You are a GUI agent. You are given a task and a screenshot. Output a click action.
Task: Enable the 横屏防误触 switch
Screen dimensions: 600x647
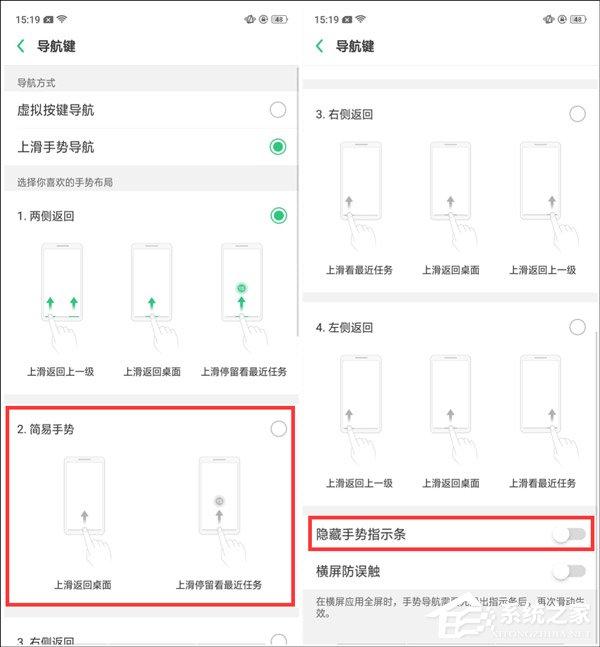[x=569, y=571]
